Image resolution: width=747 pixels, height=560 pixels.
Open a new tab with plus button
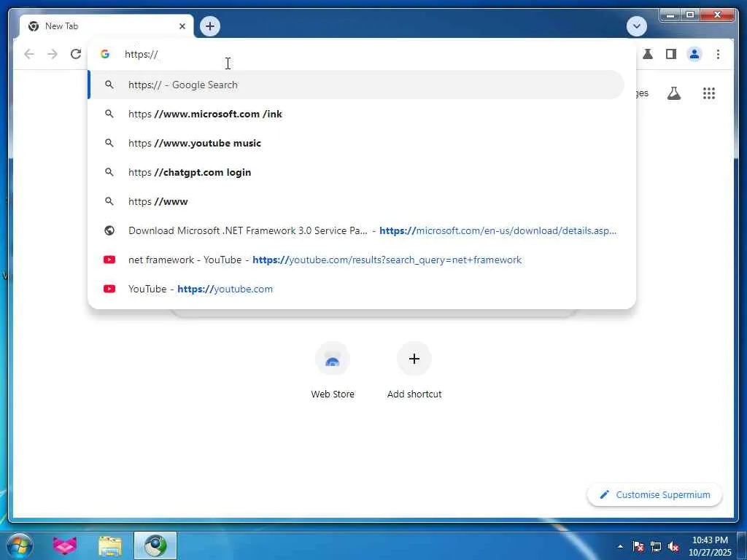(210, 26)
